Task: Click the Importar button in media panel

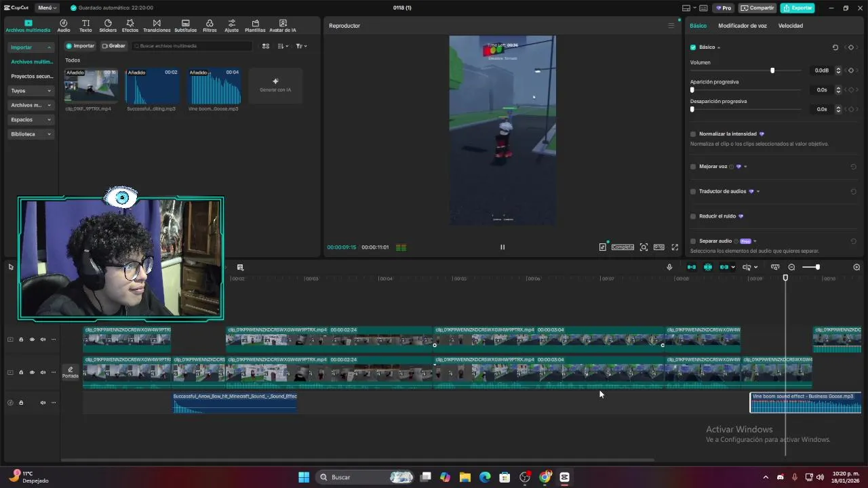Action: [x=80, y=46]
